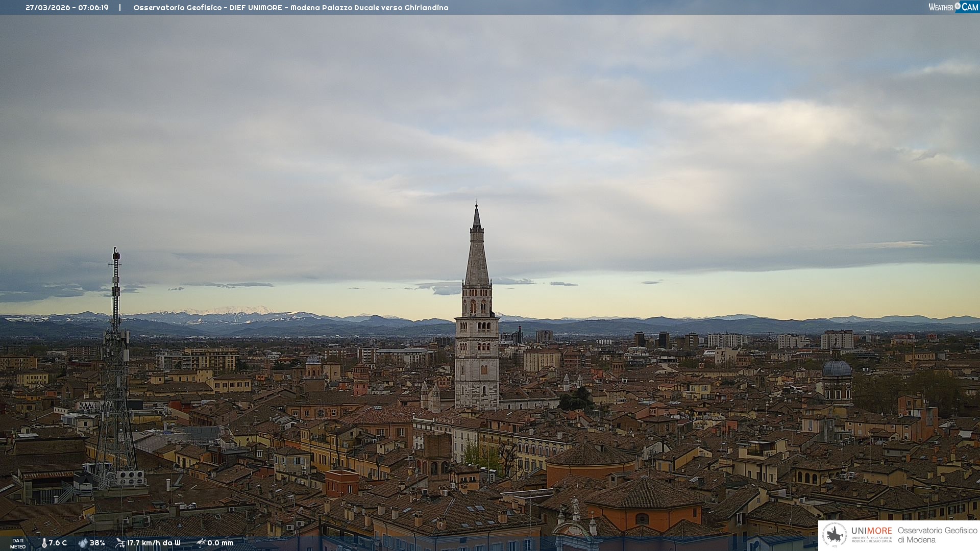Click the 17.7 km/h wind reading
The height and width of the screenshot is (551, 980).
154,543
